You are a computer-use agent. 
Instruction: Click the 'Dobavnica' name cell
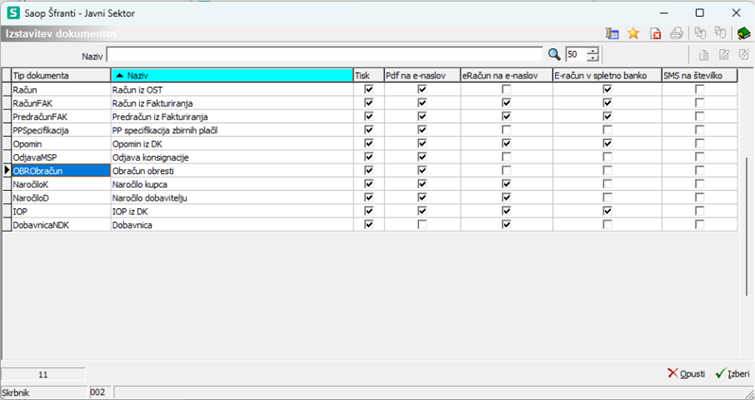point(232,224)
